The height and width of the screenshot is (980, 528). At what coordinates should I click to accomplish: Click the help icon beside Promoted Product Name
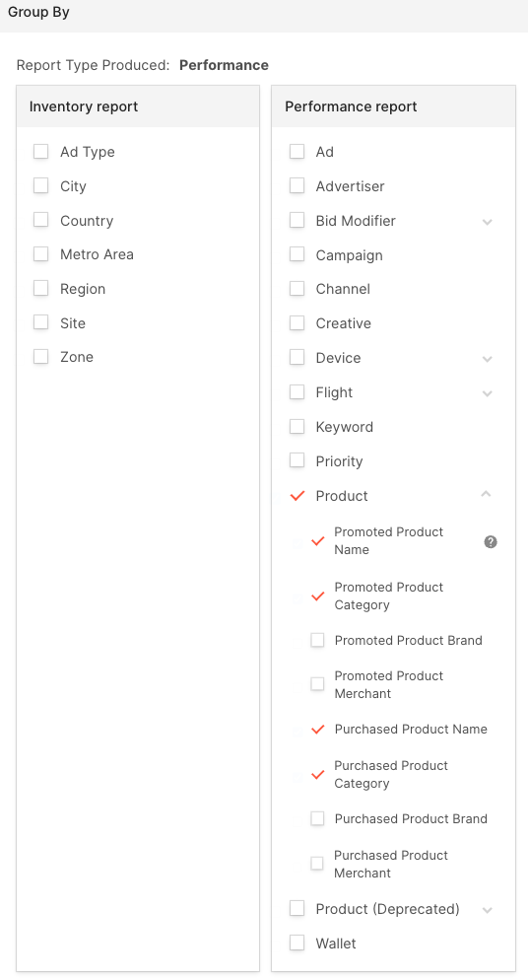click(491, 542)
